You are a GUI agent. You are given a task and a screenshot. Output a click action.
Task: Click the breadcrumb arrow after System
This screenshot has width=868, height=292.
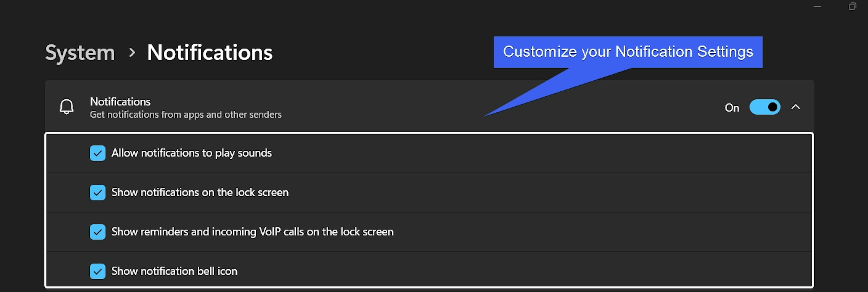coord(132,53)
